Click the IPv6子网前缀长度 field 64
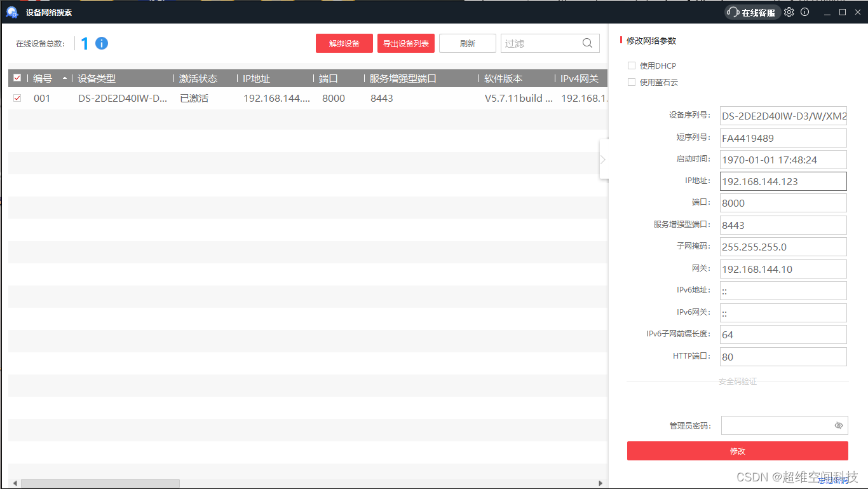 [783, 334]
